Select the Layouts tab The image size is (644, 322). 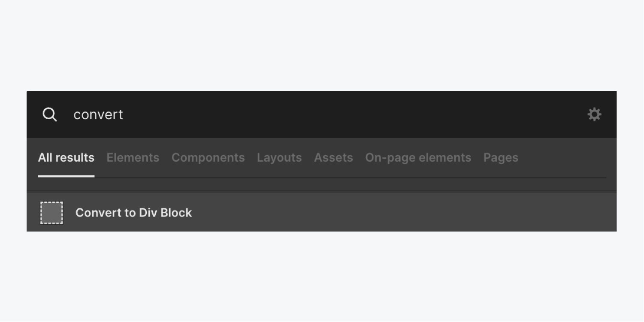[279, 158]
